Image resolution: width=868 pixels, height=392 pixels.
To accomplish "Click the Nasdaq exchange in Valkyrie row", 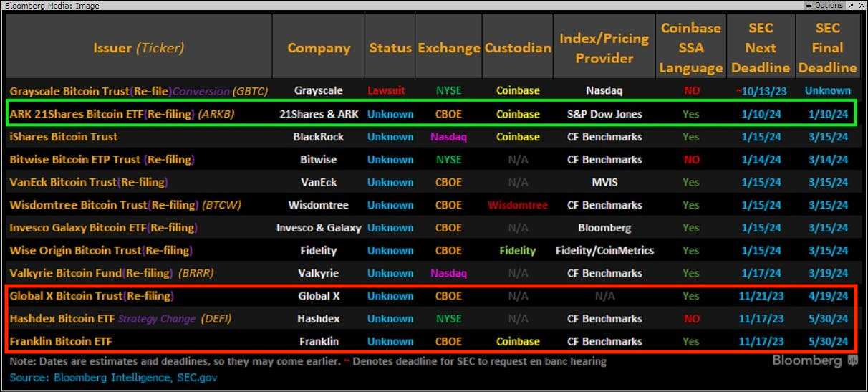I will point(449,274).
